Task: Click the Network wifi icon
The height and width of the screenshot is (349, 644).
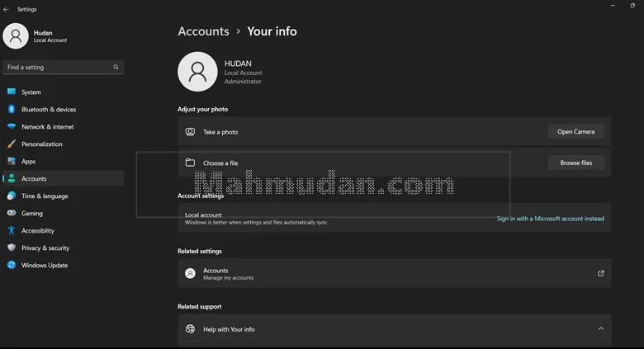Action: 12,126
